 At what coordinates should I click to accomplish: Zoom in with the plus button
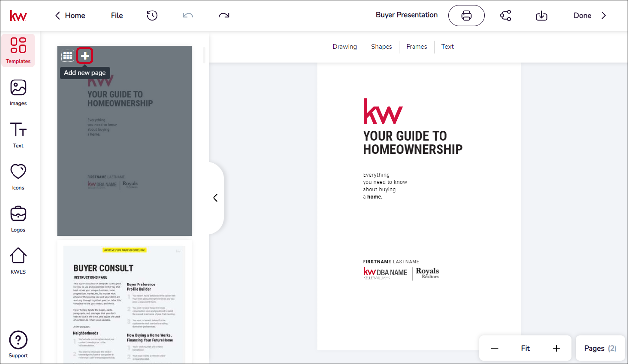pyautogui.click(x=556, y=348)
